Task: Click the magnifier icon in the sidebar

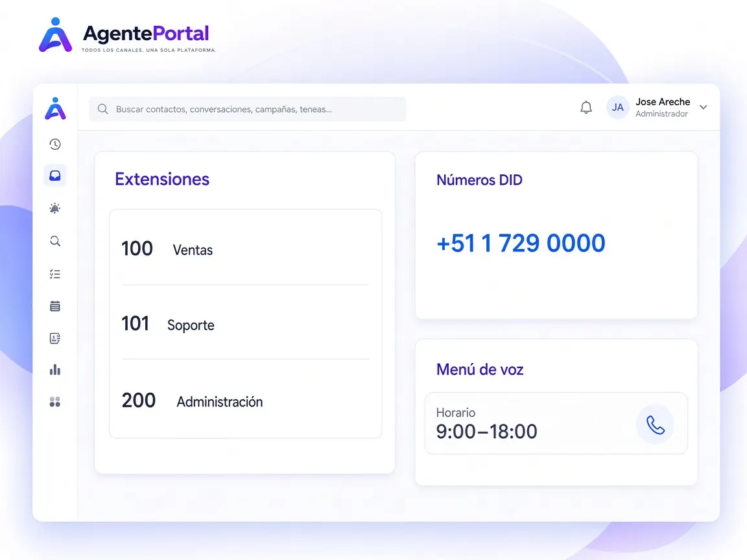Action: pyautogui.click(x=55, y=241)
